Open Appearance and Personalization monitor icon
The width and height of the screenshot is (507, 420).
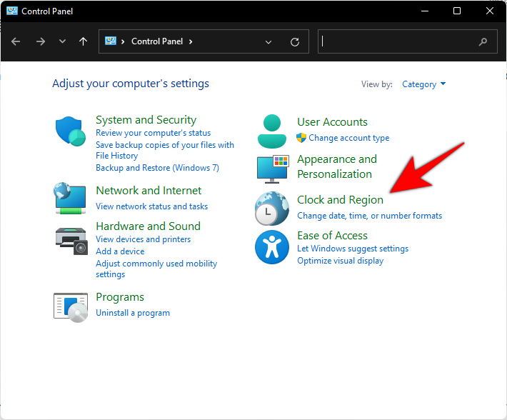coord(271,167)
